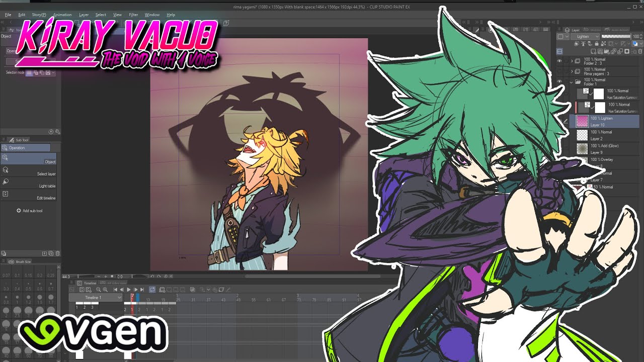Go to last frame of timeline
644x362 pixels.
pos(142,290)
